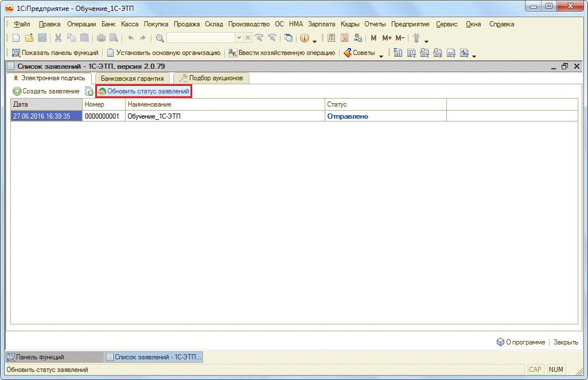The height and width of the screenshot is (380, 588).
Task: Click the Redo arrow icon
Action: pyautogui.click(x=142, y=38)
